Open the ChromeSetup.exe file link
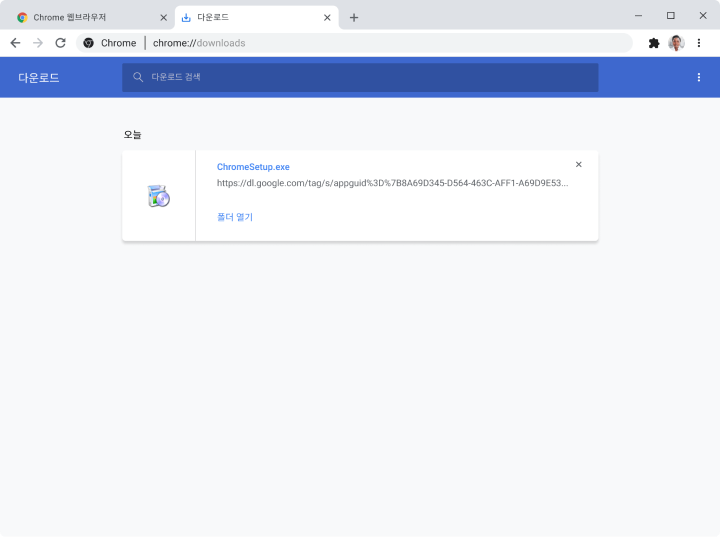 pos(253,167)
